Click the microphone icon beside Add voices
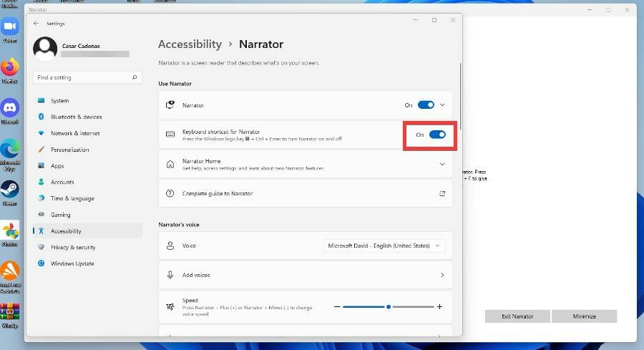 pos(170,275)
